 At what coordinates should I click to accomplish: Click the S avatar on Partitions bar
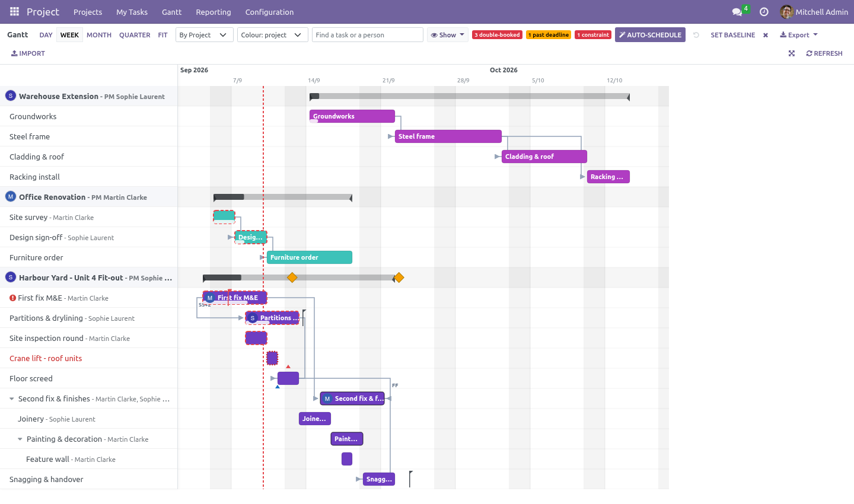tap(253, 318)
